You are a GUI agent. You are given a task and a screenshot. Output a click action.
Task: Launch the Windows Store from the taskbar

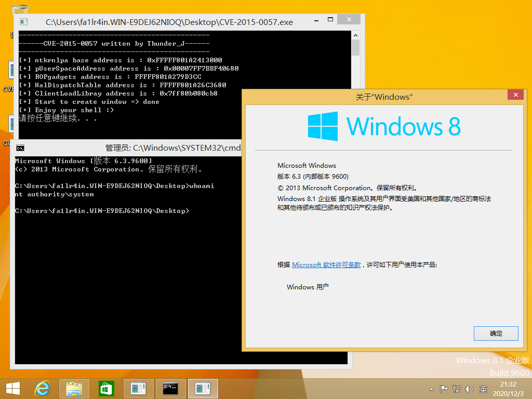pos(106,388)
